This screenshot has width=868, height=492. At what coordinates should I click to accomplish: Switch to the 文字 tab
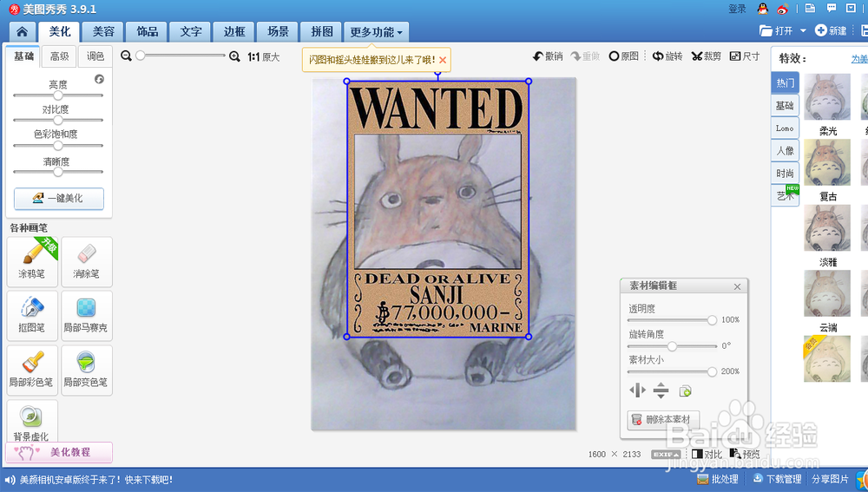point(190,31)
